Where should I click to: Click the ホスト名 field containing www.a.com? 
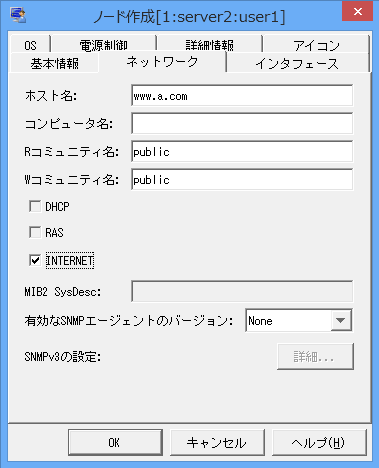[x=242, y=95]
